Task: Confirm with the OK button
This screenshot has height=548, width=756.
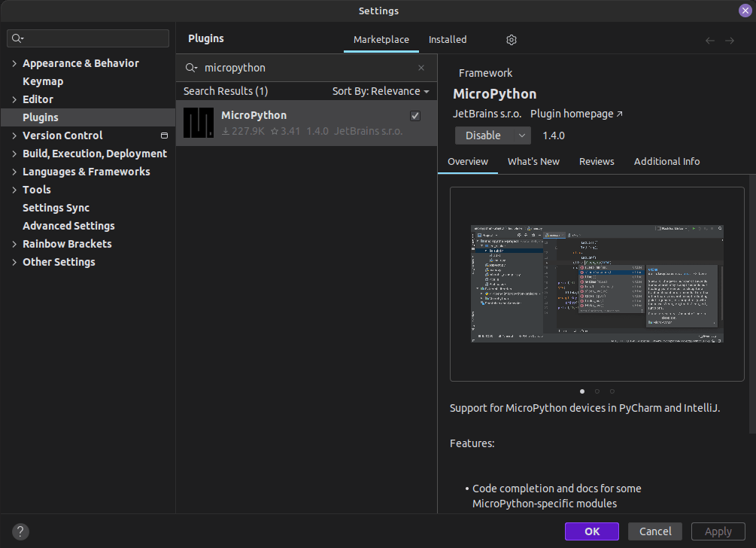Action: tap(591, 531)
